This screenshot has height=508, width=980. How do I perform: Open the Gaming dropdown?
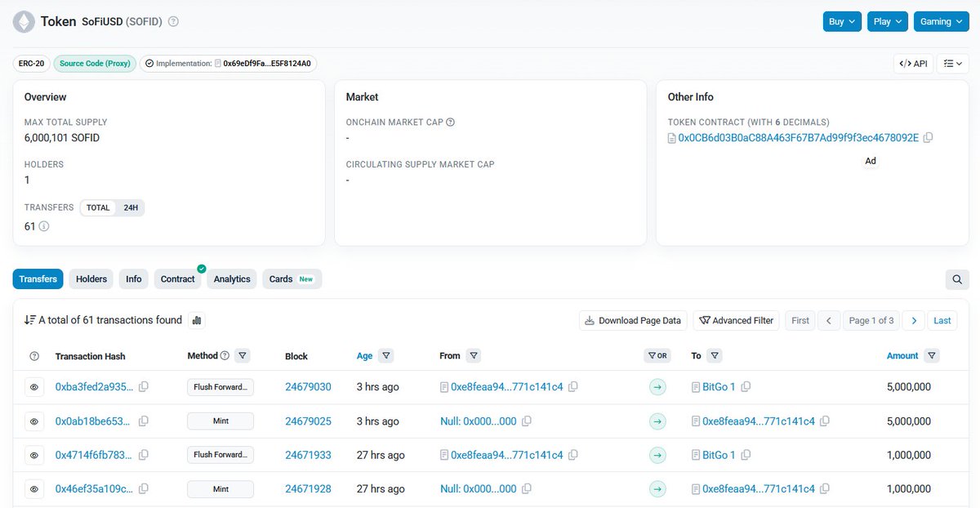pos(942,22)
